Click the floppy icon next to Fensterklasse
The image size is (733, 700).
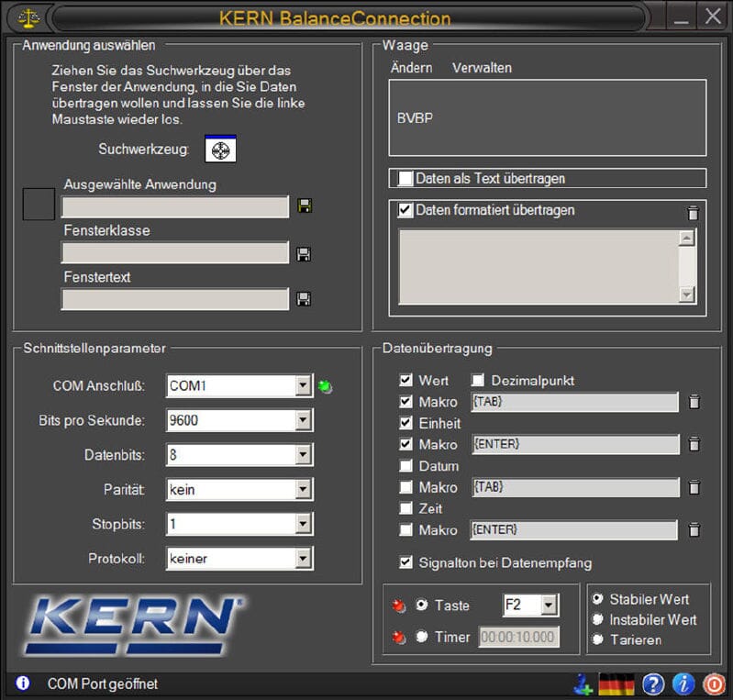[304, 254]
